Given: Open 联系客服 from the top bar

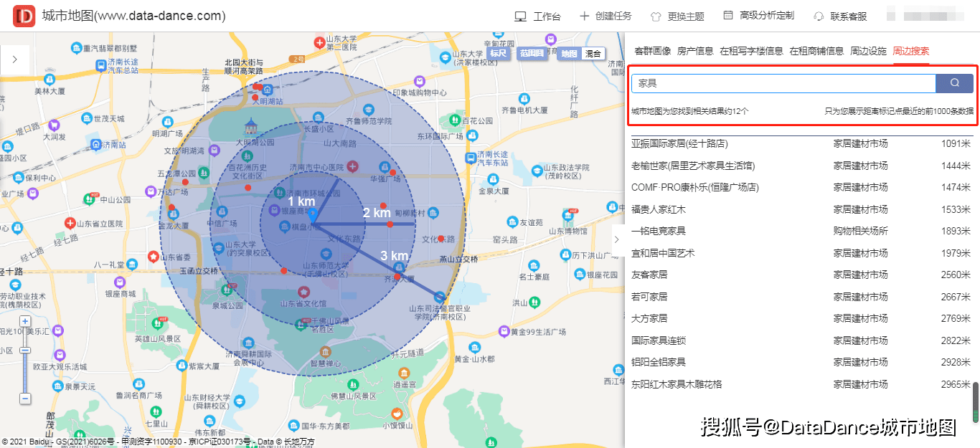Looking at the screenshot, I should click(x=840, y=16).
